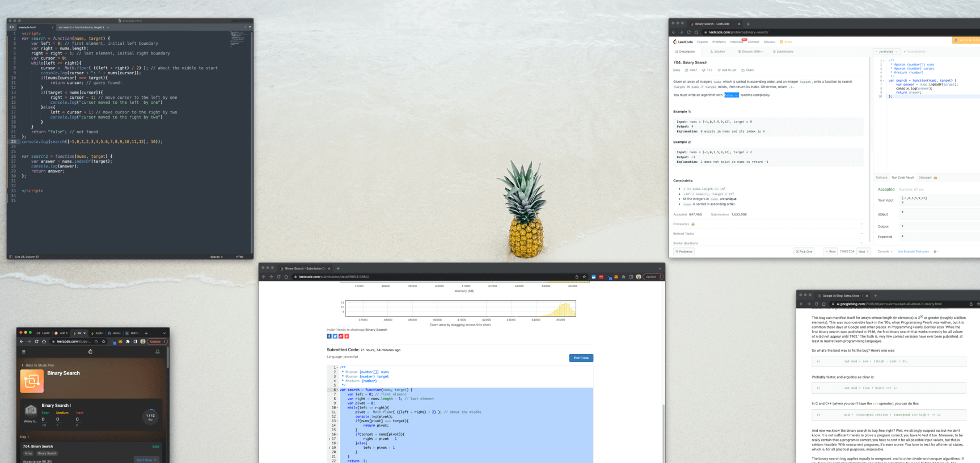The image size is (980, 463).
Task: Click 1/12 day progress circle
Action: pyautogui.click(x=150, y=416)
